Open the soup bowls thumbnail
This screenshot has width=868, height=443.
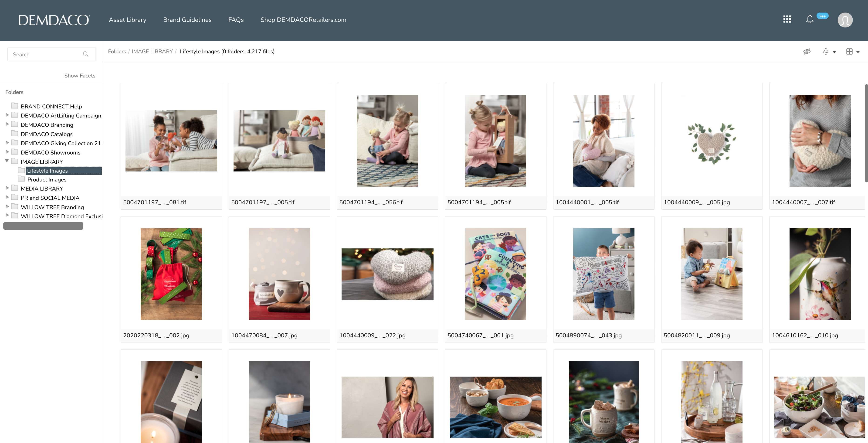tap(496, 407)
